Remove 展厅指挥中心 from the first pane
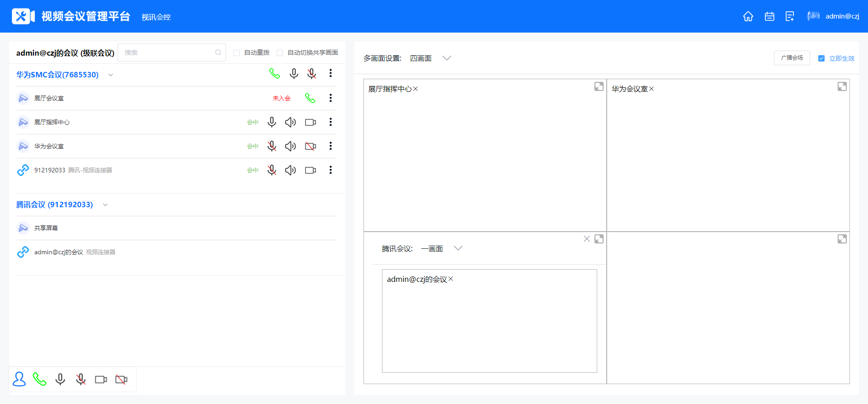This screenshot has width=868, height=404. pyautogui.click(x=415, y=89)
